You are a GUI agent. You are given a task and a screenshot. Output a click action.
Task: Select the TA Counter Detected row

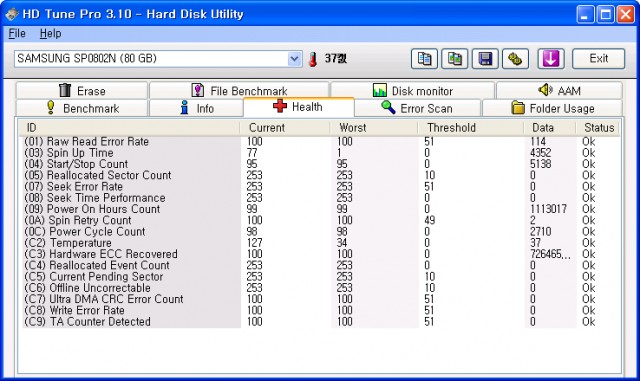point(320,322)
